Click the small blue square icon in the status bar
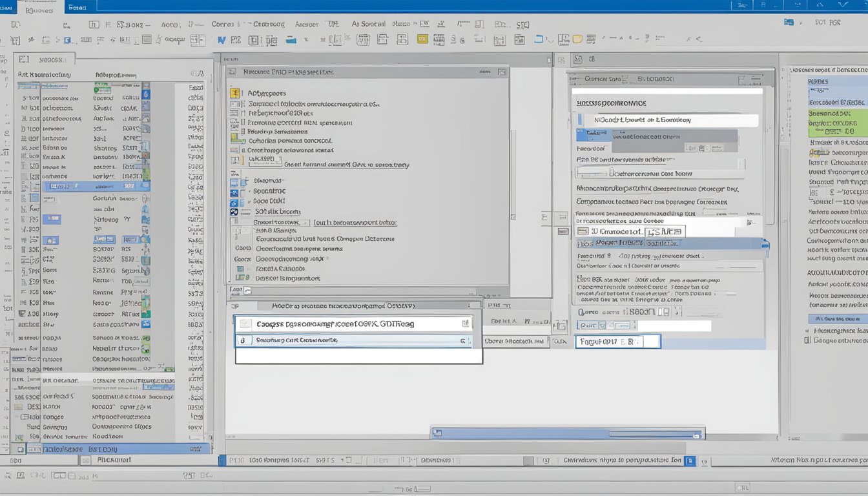 click(689, 461)
